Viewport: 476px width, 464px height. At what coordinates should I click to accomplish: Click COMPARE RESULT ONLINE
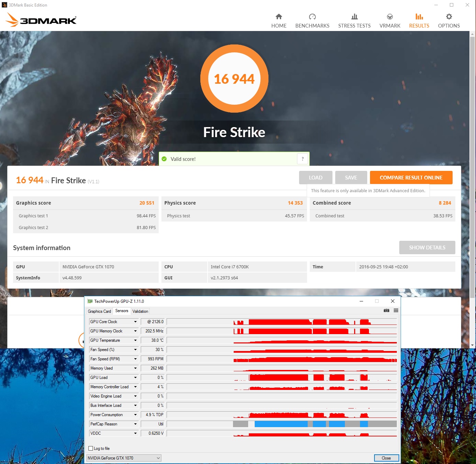[411, 177]
